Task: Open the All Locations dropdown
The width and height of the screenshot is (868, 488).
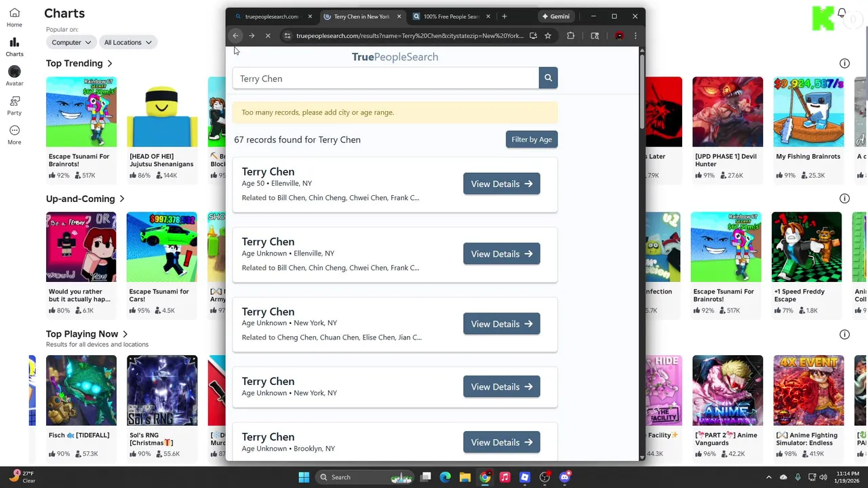Action: point(127,42)
